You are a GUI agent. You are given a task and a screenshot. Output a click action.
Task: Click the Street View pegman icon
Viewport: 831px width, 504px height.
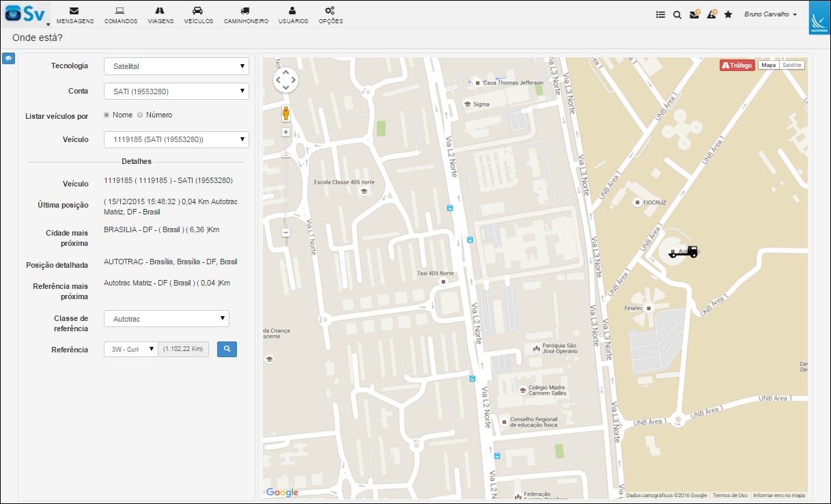(285, 113)
